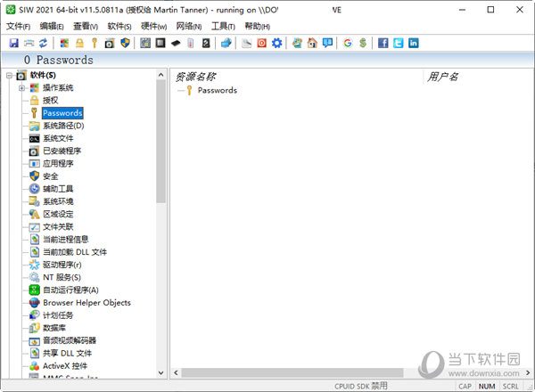The height and width of the screenshot is (392, 535).
Task: Open the 网络(N) menu
Action: pyautogui.click(x=189, y=26)
